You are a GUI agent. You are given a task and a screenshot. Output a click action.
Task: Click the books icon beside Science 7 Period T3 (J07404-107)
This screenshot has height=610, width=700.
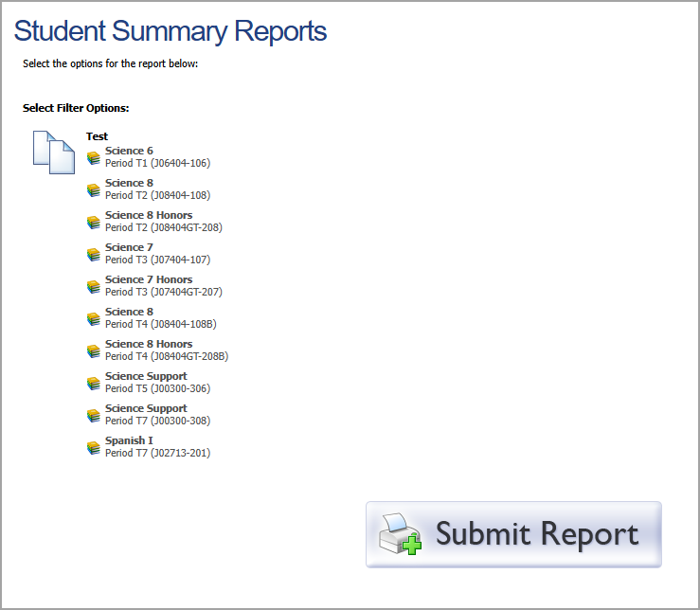[94, 255]
